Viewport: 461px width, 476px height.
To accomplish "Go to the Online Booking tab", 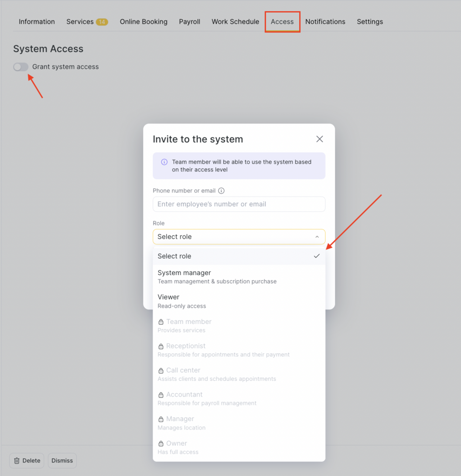I will pos(143,22).
